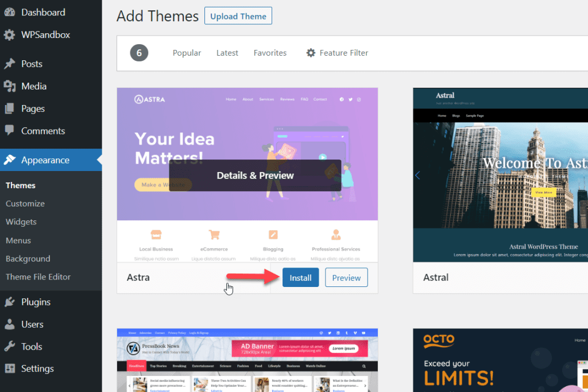Switch to the Favorites tab

pyautogui.click(x=270, y=53)
